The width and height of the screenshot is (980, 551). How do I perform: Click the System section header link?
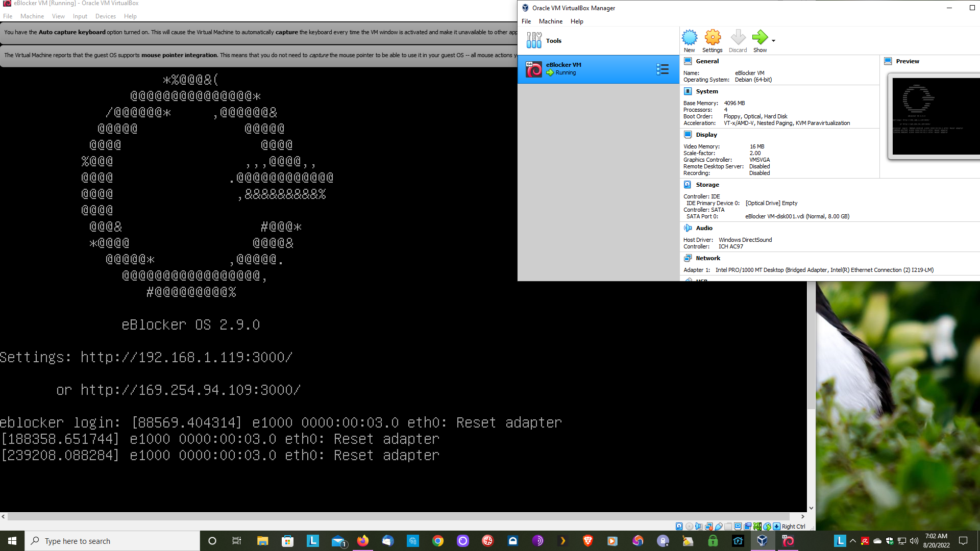point(707,91)
